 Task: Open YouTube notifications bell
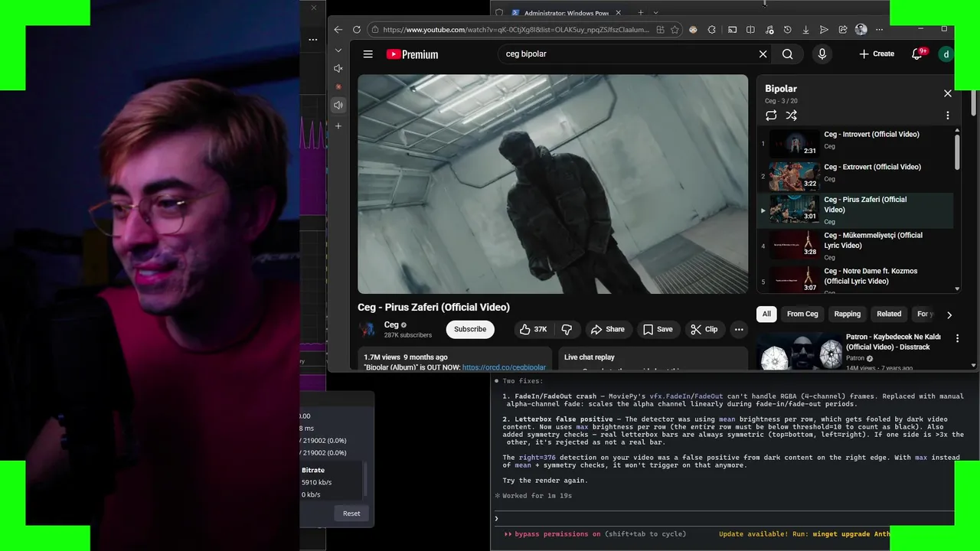click(x=917, y=54)
